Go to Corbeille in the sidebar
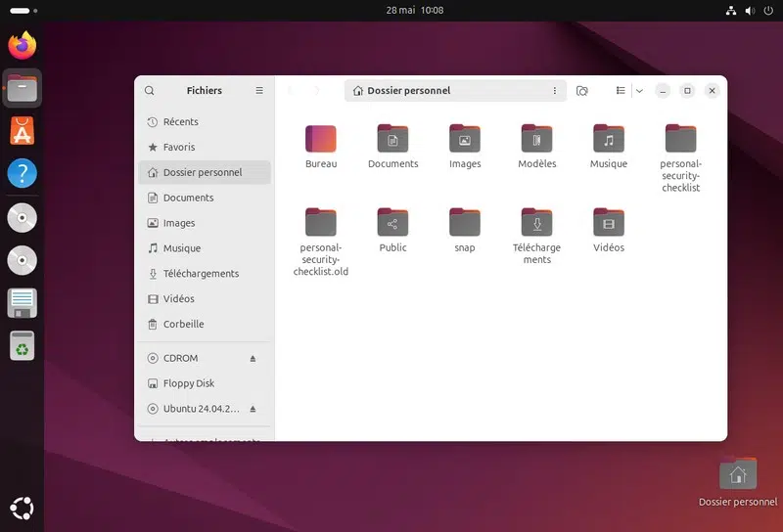Screen dimensions: 783x532 click(183, 325)
